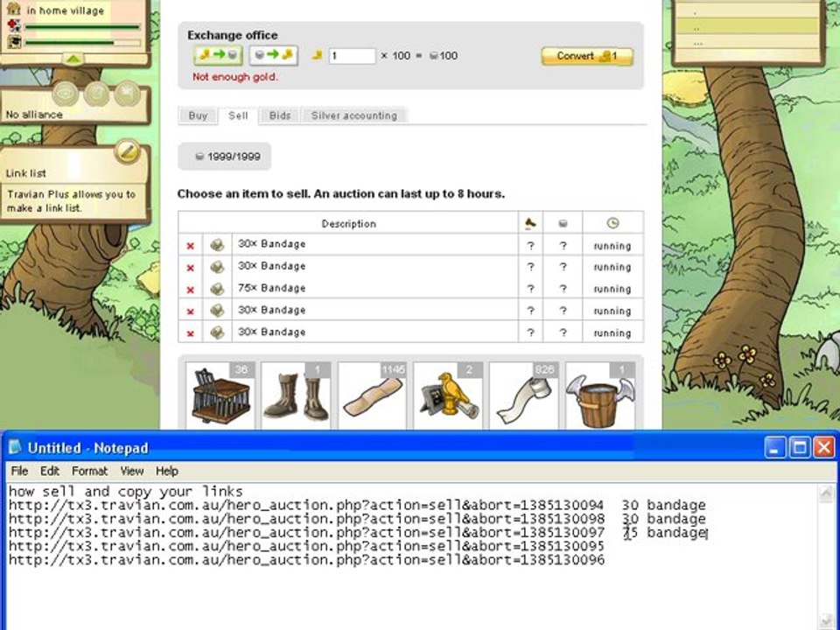Cancel the fourth 30x Bandage auction
Viewport: 840px width, 630px height.
(x=190, y=311)
